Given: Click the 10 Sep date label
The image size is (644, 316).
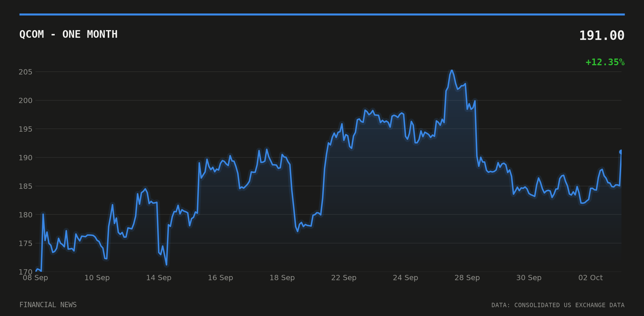Looking at the screenshot, I should coord(97,278).
